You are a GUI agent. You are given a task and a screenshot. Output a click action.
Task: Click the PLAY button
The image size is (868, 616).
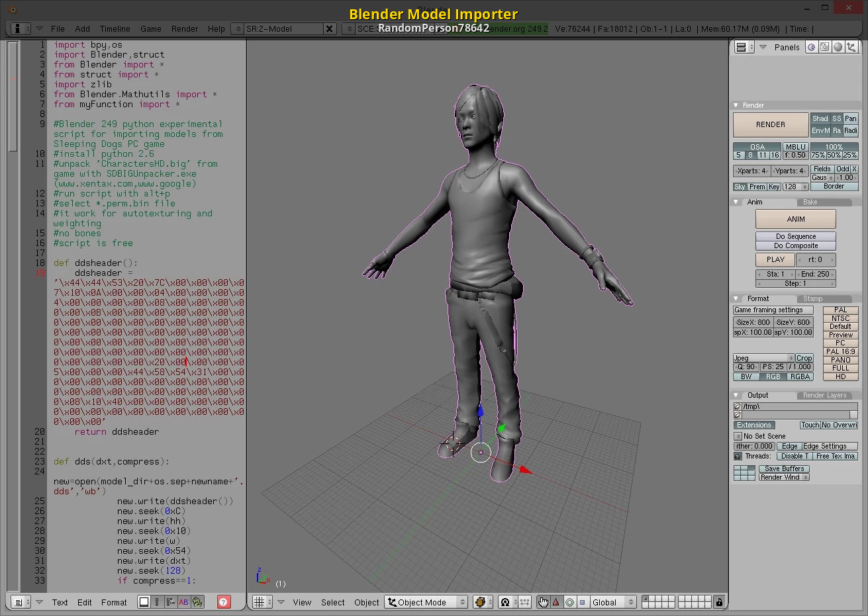click(775, 259)
